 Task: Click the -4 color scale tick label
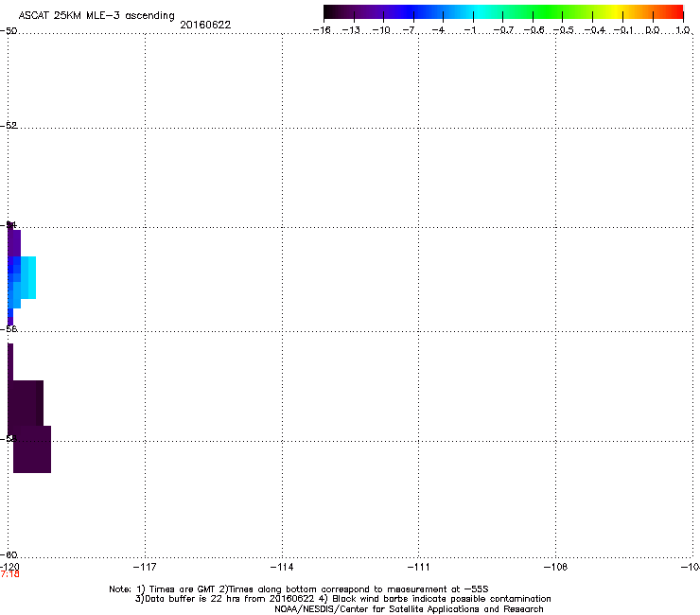[x=438, y=30]
